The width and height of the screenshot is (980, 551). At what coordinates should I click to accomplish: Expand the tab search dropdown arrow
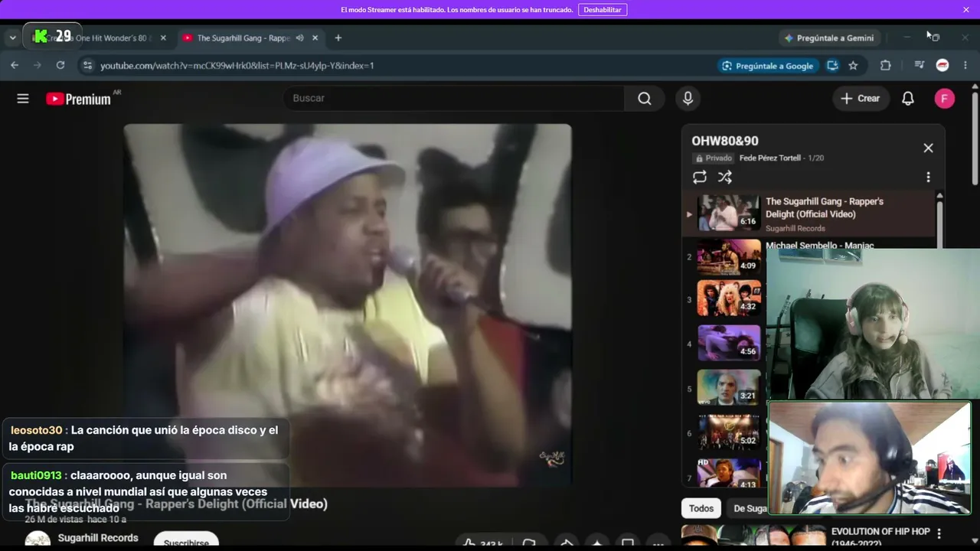click(x=12, y=38)
